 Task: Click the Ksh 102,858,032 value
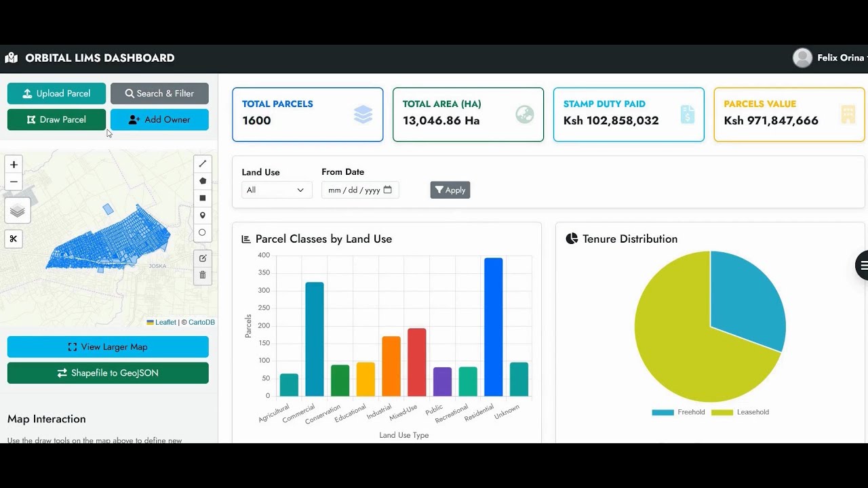(611, 121)
